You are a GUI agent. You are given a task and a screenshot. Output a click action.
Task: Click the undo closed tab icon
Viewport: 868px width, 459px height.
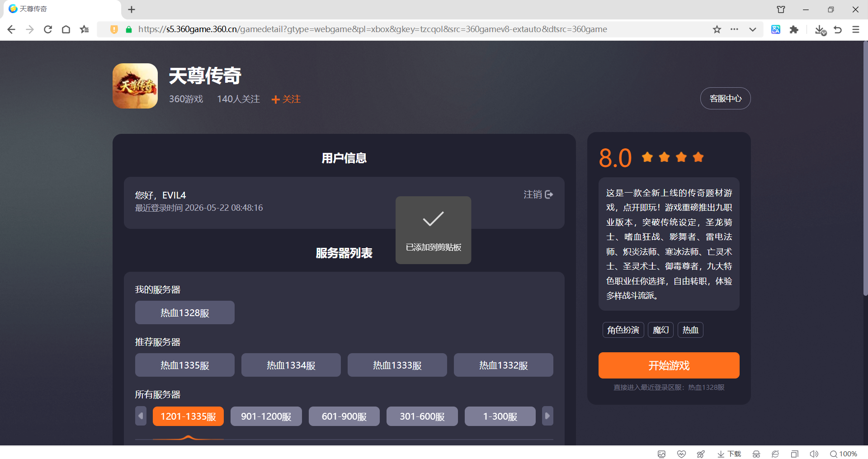click(x=838, y=29)
